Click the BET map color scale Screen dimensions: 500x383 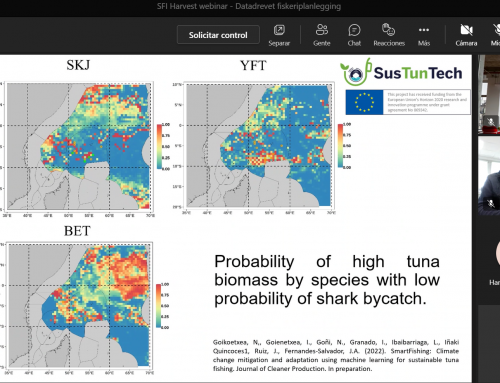pos(163,306)
